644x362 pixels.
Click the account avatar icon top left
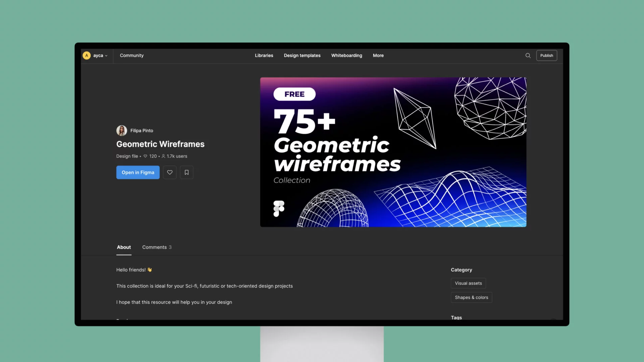[87, 55]
